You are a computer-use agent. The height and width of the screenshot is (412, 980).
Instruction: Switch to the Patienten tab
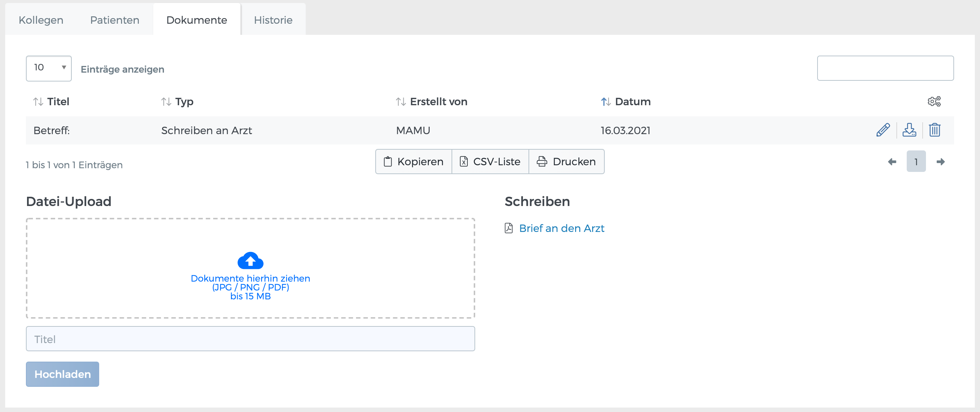pyautogui.click(x=114, y=20)
